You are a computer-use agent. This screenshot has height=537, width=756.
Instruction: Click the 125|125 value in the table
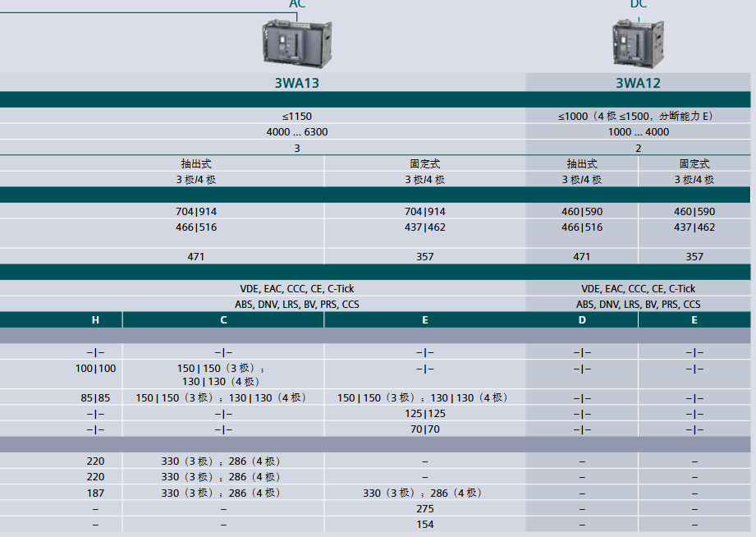[424, 414]
